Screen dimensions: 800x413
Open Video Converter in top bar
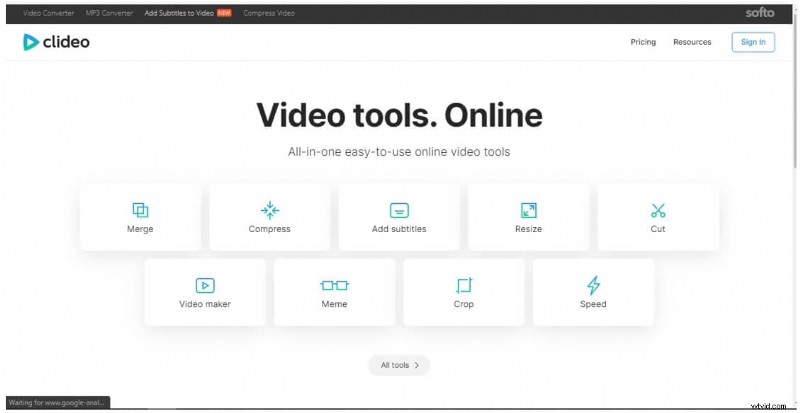48,13
